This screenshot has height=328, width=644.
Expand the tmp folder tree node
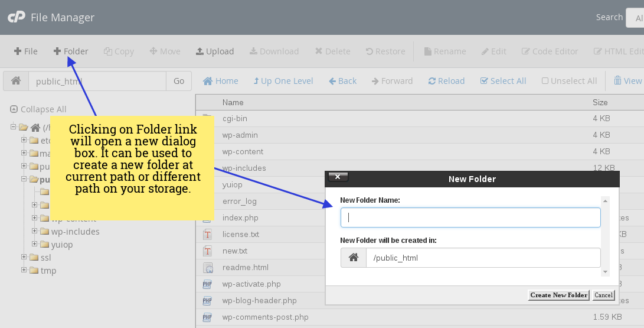[24, 270]
